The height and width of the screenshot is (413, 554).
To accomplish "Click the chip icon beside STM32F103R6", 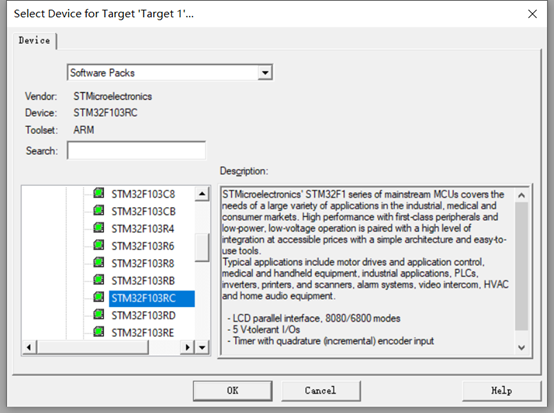I will pos(99,245).
